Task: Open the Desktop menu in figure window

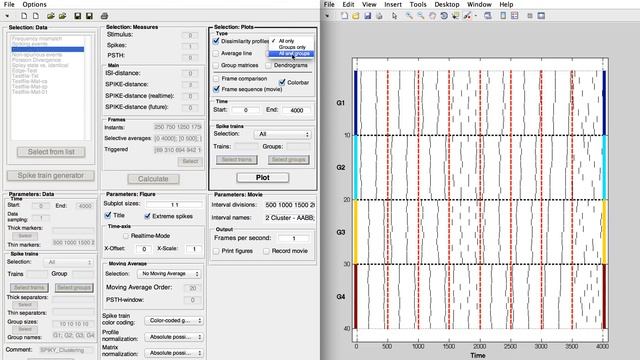Action: [447, 4]
